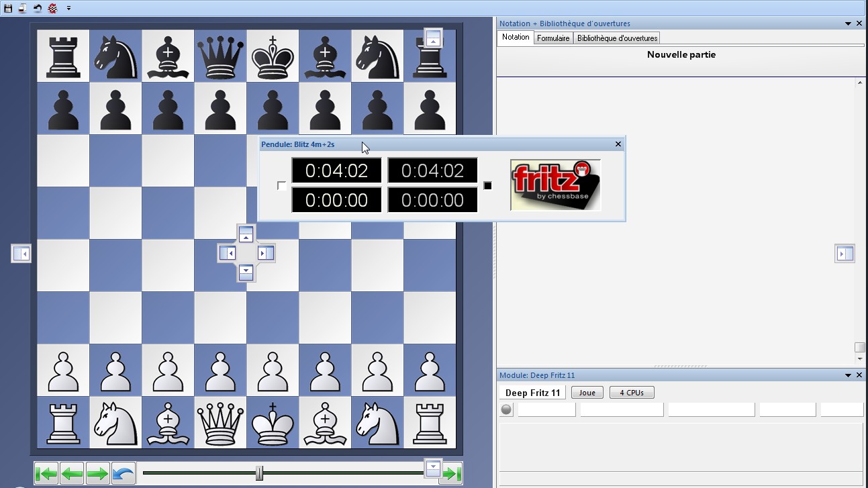Jump to the end of the game
The height and width of the screenshot is (488, 868).
(450, 474)
